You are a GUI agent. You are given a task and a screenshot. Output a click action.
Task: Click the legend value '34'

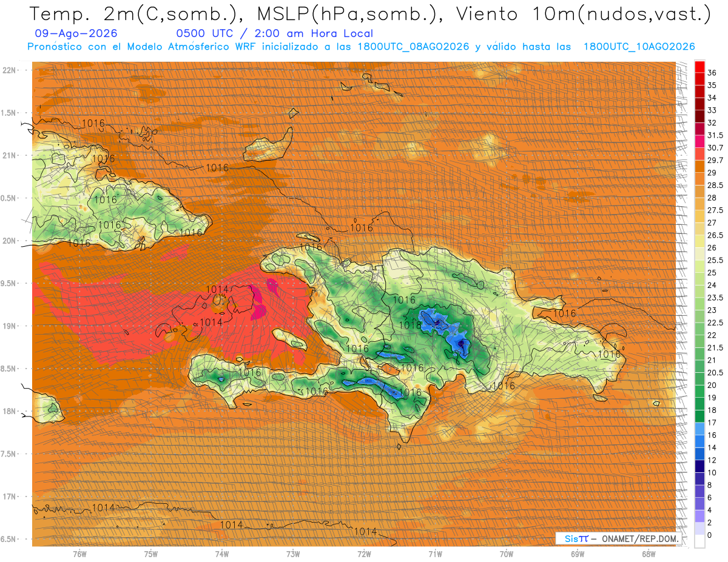(x=712, y=98)
